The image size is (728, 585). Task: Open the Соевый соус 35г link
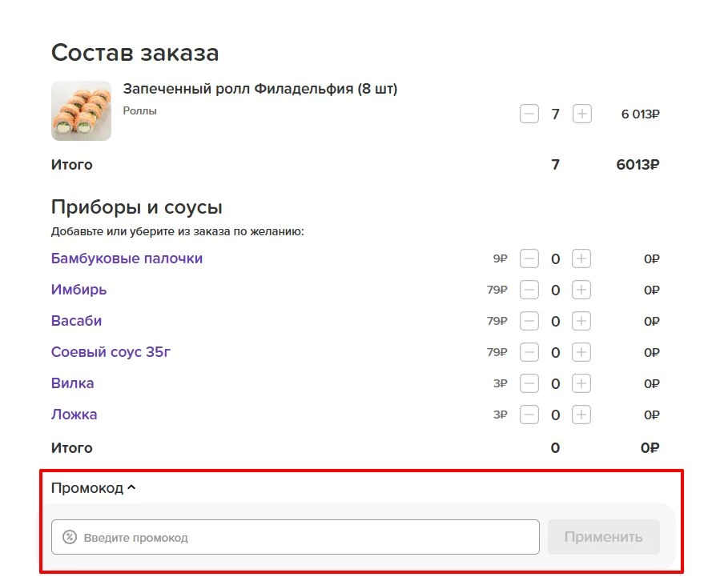point(111,353)
